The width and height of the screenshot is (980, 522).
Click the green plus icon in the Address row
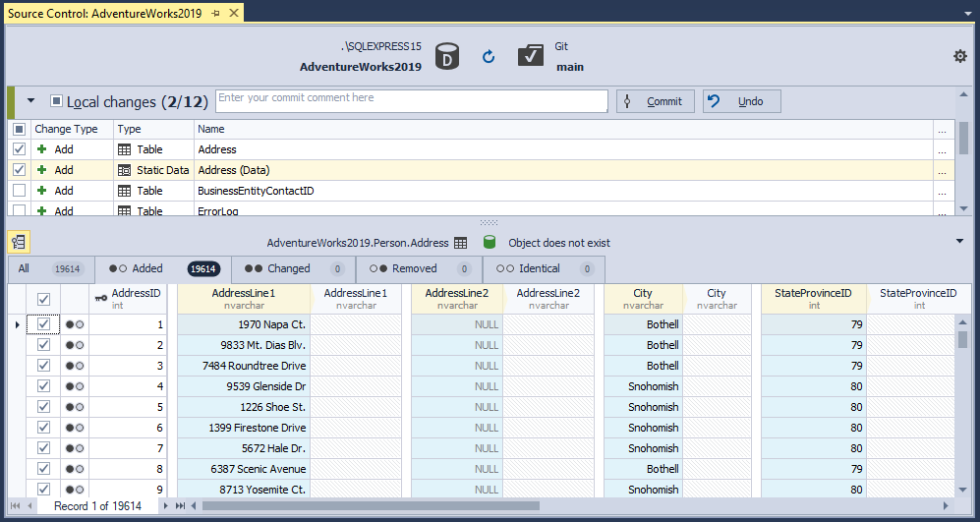tap(42, 149)
